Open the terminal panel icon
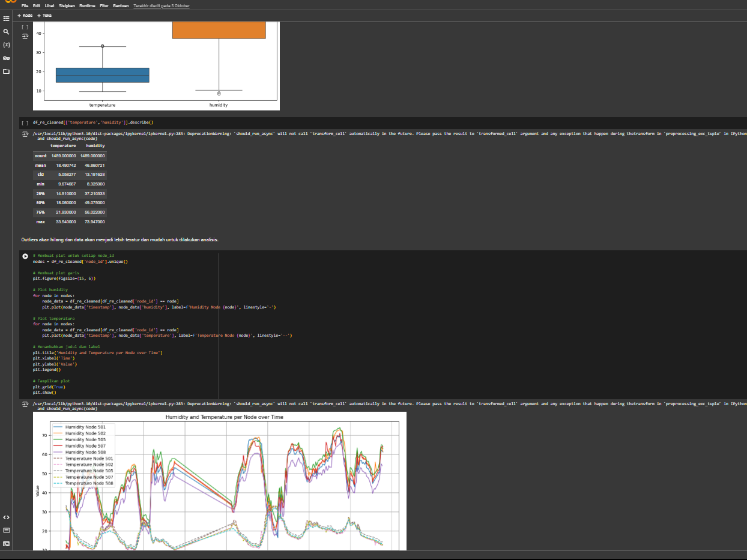 click(6, 543)
